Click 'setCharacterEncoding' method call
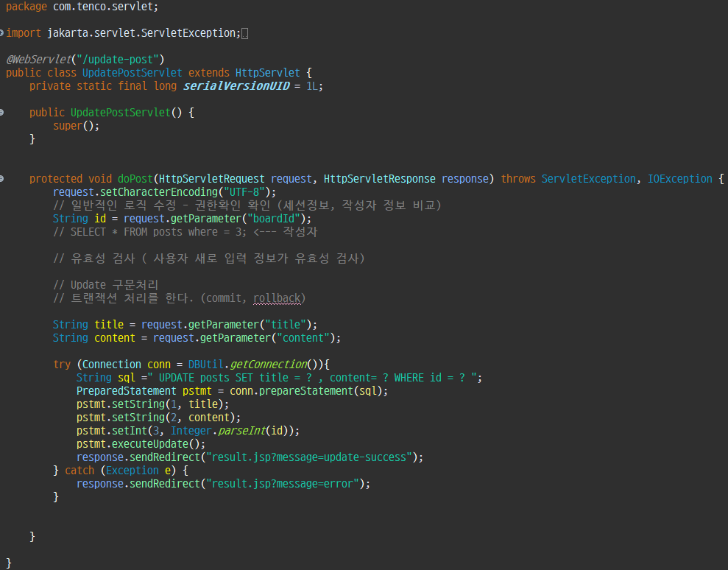This screenshot has width=728, height=570. 159,192
